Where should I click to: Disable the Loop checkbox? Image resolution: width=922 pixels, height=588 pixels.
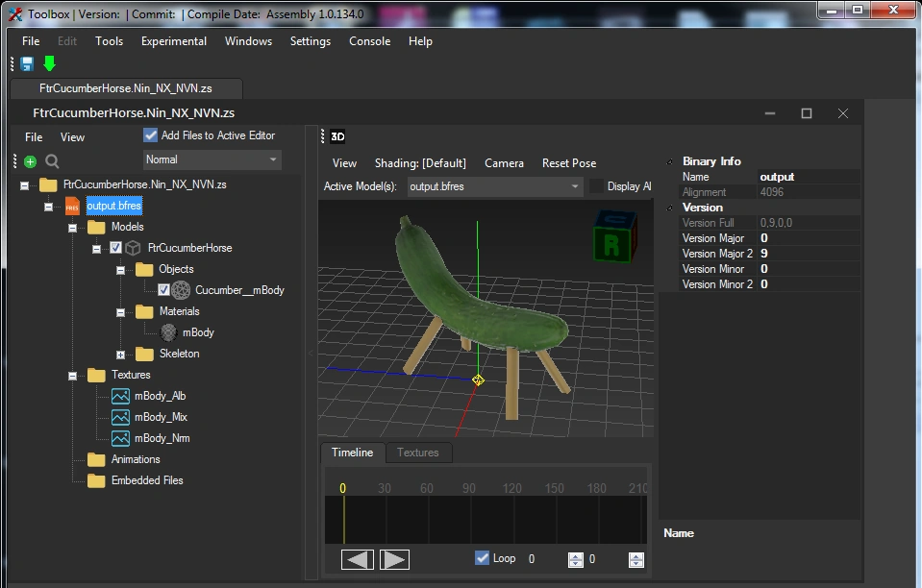483,558
